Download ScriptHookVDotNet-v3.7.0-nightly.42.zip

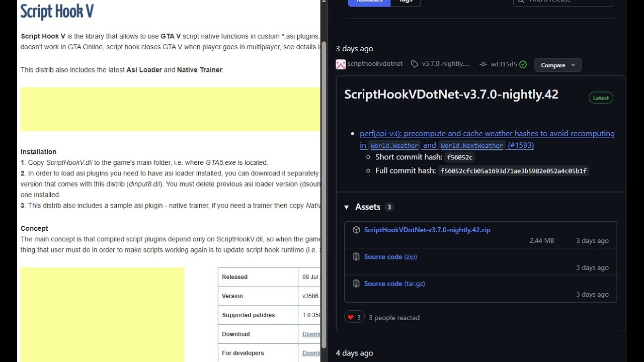[427, 230]
